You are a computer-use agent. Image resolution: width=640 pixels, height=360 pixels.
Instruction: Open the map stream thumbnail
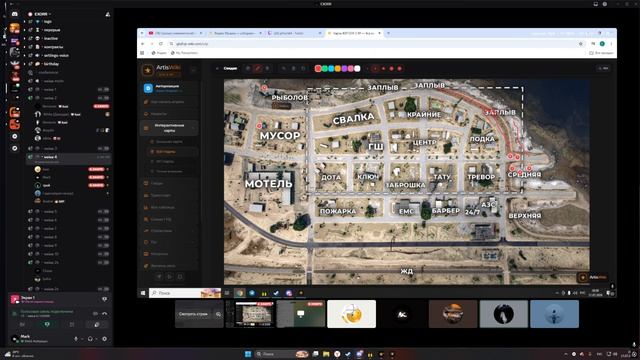click(250, 314)
